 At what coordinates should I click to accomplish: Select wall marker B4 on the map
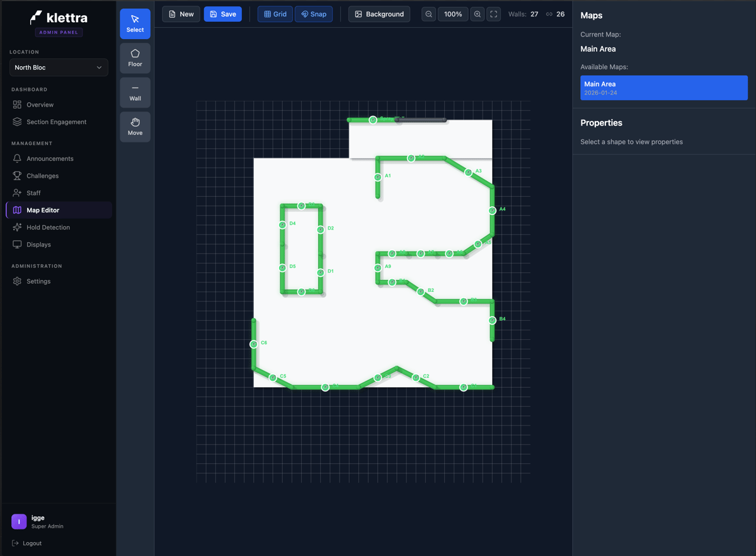point(493,320)
